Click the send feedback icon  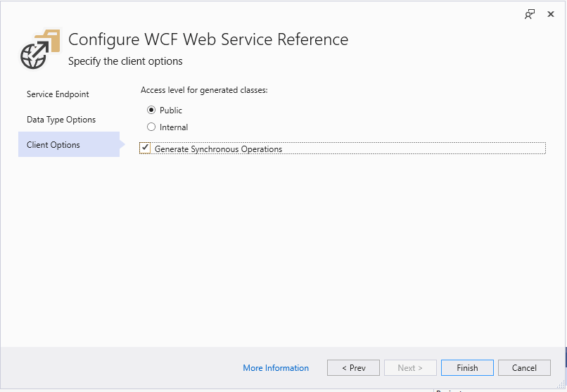click(x=530, y=14)
